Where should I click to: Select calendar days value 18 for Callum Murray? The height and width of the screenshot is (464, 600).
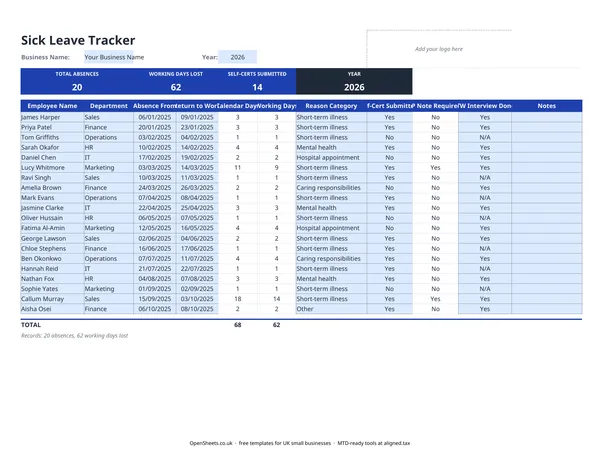tap(238, 299)
